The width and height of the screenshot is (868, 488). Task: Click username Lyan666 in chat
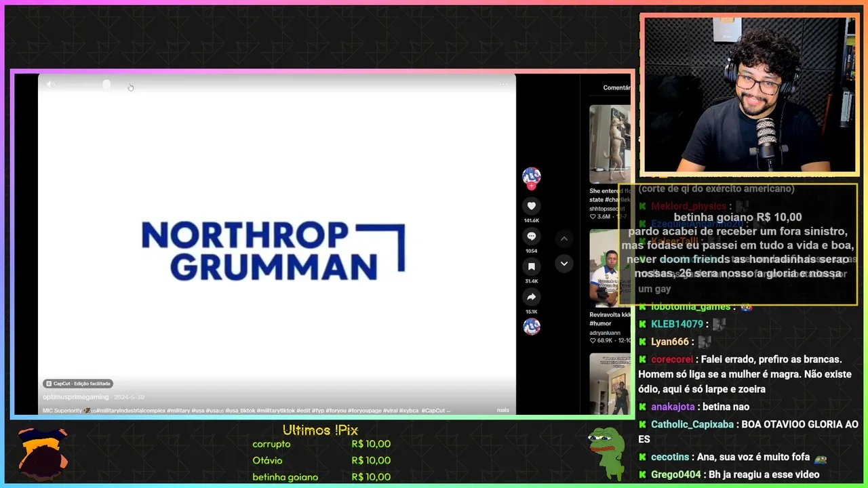670,342
